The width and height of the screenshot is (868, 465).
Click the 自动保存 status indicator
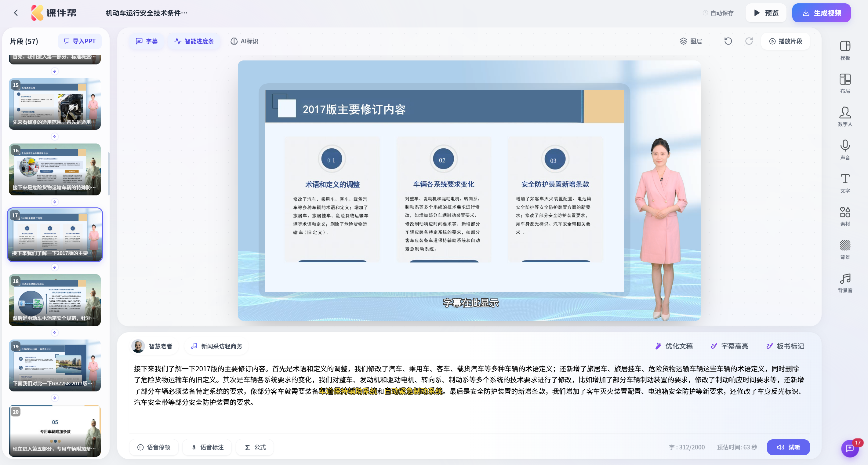[x=718, y=13]
